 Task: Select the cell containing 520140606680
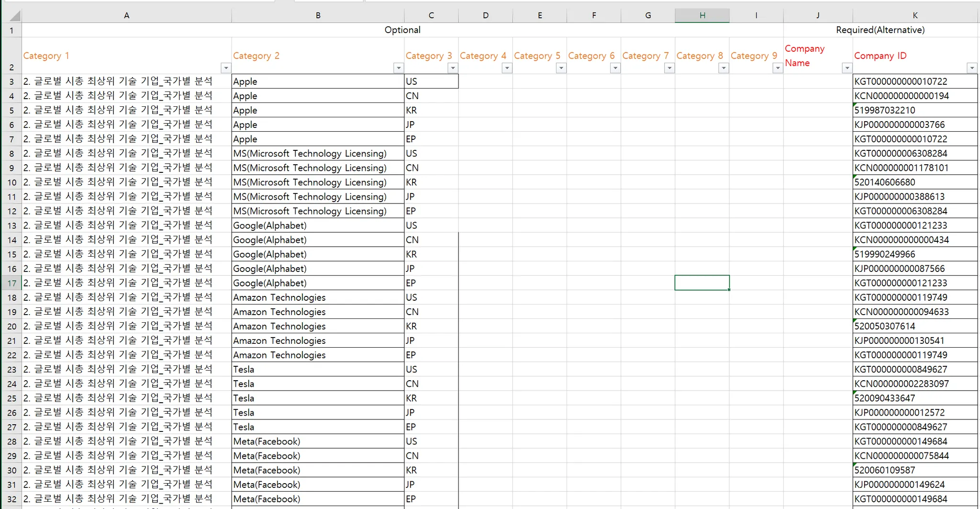click(x=915, y=182)
